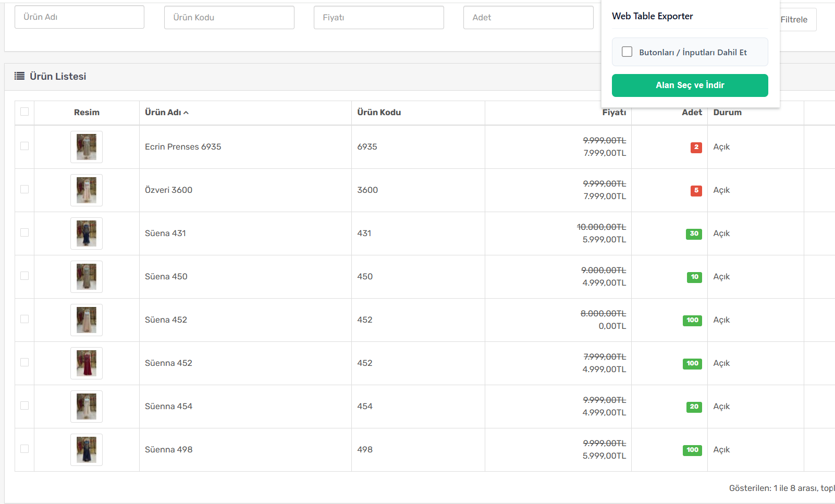
Task: Click the Filtrele button
Action: tap(797, 20)
